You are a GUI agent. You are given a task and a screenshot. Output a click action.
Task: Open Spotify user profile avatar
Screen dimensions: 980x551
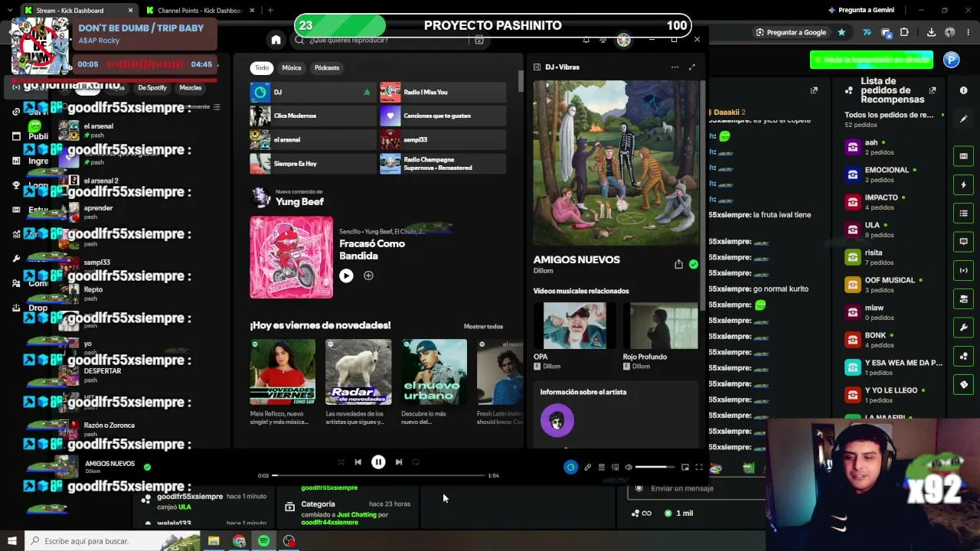point(623,40)
